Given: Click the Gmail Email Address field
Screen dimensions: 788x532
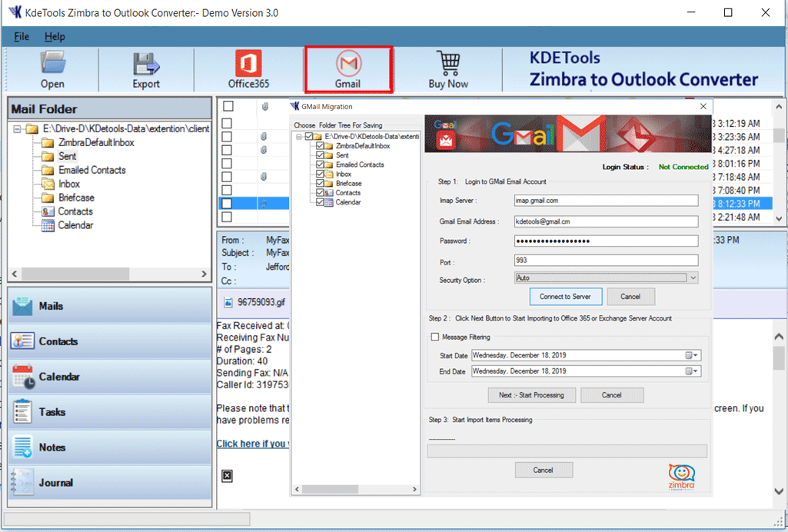Looking at the screenshot, I should (606, 221).
